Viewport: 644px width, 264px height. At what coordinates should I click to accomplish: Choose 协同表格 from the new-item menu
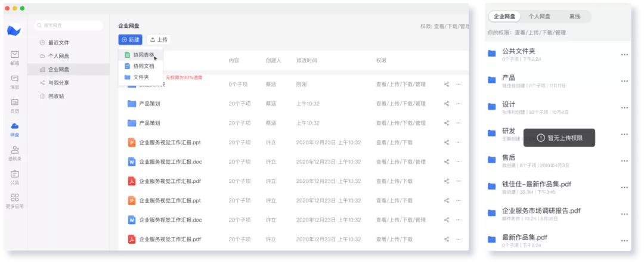coord(141,55)
